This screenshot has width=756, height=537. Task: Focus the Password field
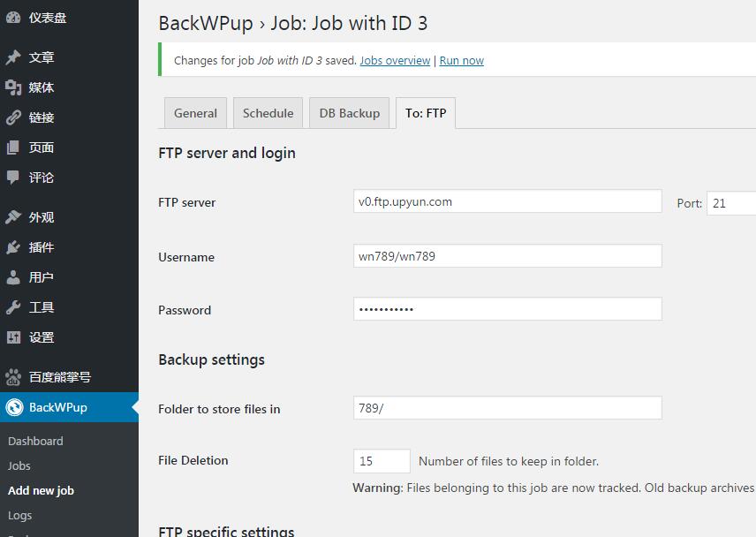coord(507,309)
